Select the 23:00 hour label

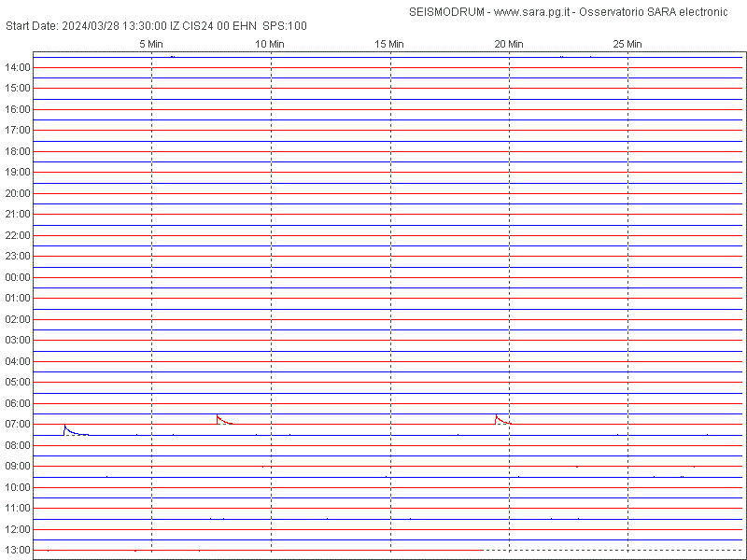tap(18, 256)
